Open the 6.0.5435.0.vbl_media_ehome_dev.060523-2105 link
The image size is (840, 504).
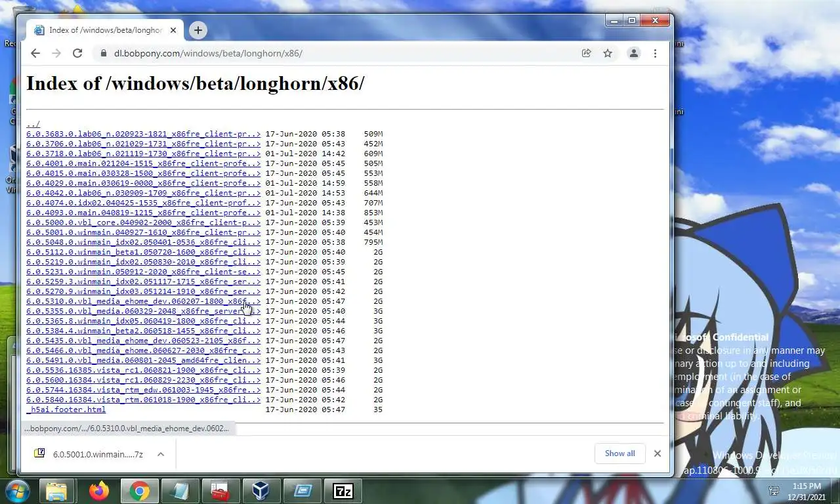[x=143, y=341]
